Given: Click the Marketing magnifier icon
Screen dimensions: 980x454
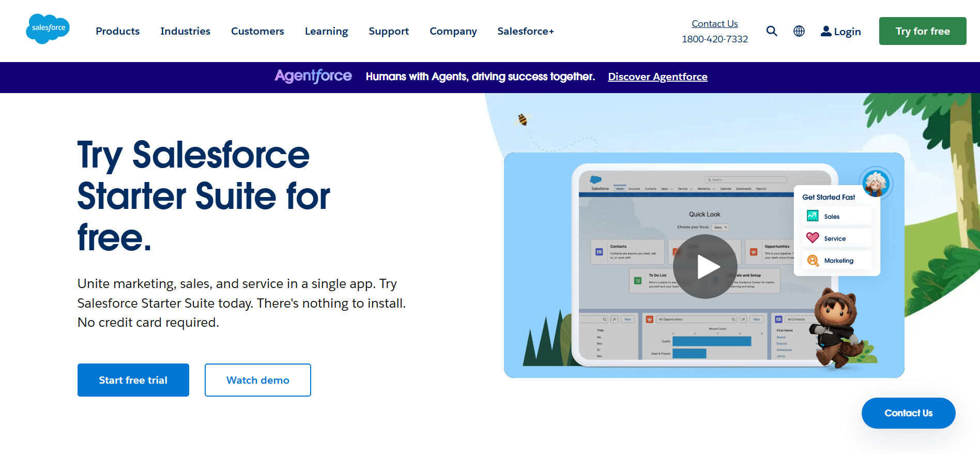Looking at the screenshot, I should click(x=813, y=260).
